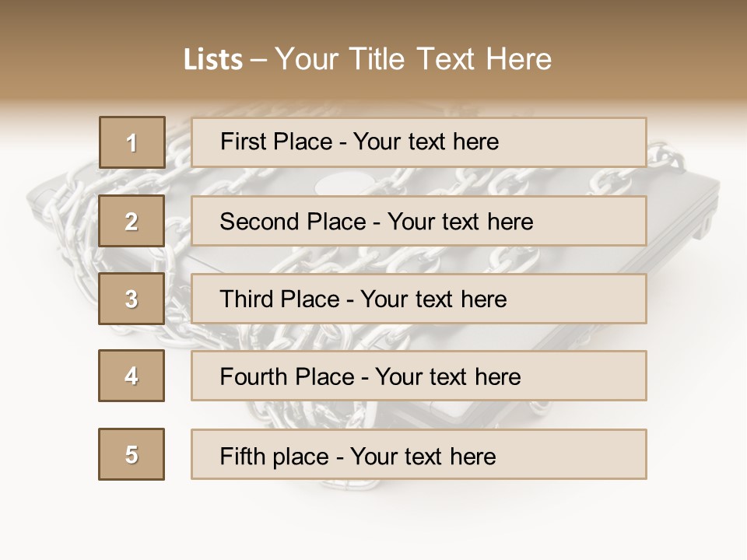Click "Your text here" in First Place bar
Screen dimensions: 747x560
(x=426, y=142)
